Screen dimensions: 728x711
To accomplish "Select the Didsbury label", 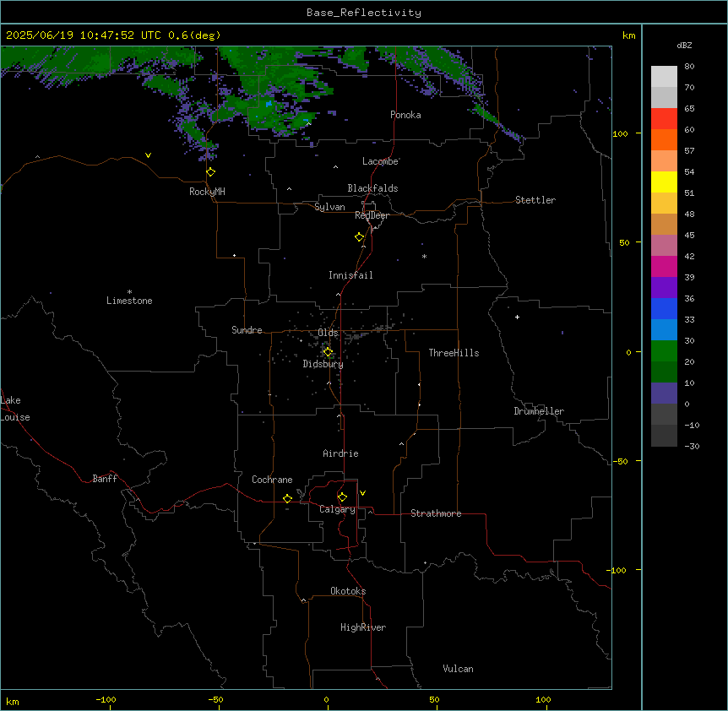I will [x=323, y=364].
